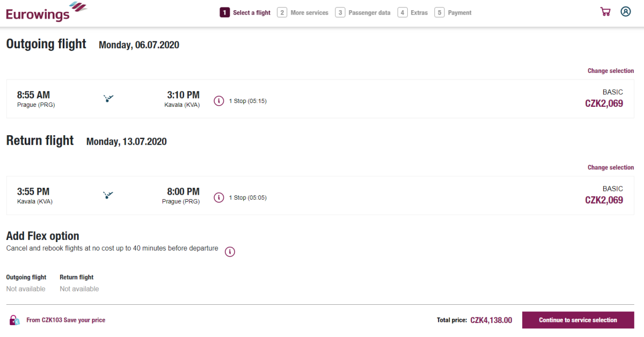The width and height of the screenshot is (644, 337).
Task: Click outgoing flight stop info icon
Action: pyautogui.click(x=219, y=101)
